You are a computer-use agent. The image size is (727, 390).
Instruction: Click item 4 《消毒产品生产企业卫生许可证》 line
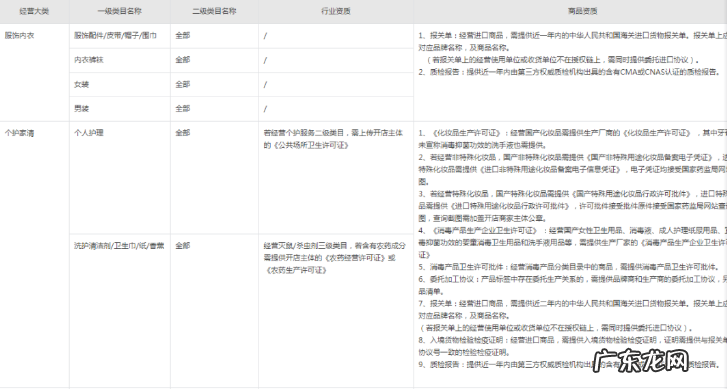tap(572, 230)
